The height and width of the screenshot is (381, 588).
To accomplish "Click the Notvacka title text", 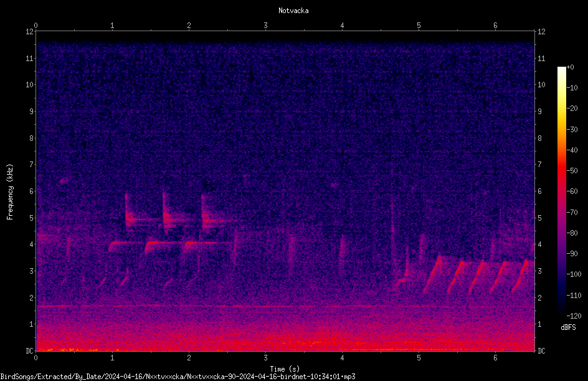I will coord(293,11).
